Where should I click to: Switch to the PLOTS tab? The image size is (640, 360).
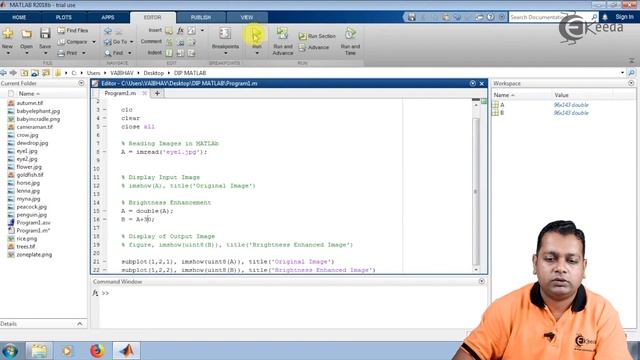coord(63,18)
